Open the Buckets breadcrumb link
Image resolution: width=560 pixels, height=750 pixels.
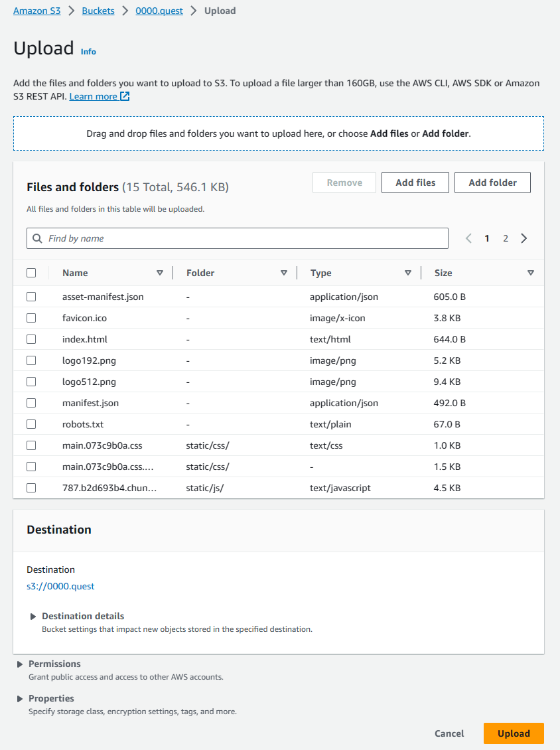coord(98,11)
